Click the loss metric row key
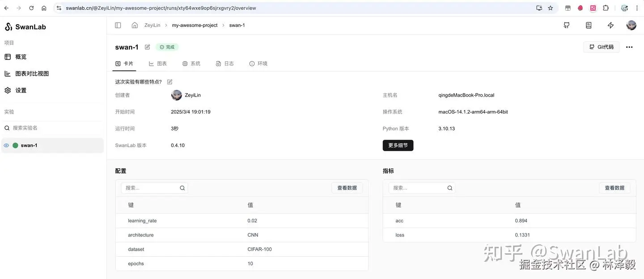This screenshot has height=279, width=644. point(400,235)
